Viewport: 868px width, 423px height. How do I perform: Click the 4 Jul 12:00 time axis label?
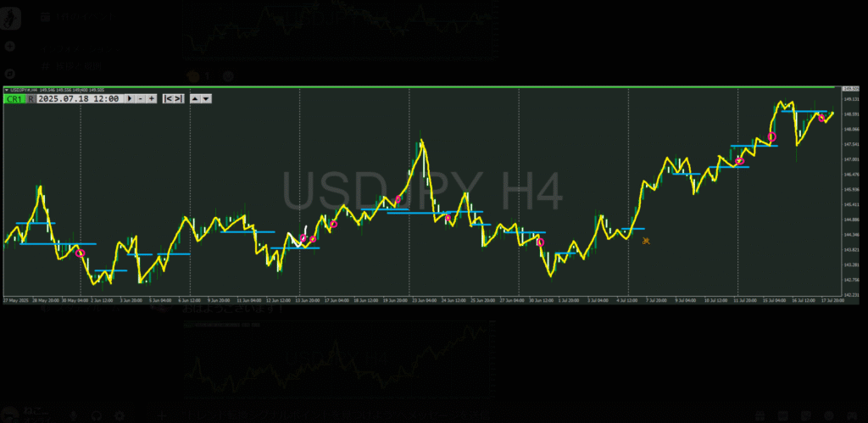coord(628,300)
